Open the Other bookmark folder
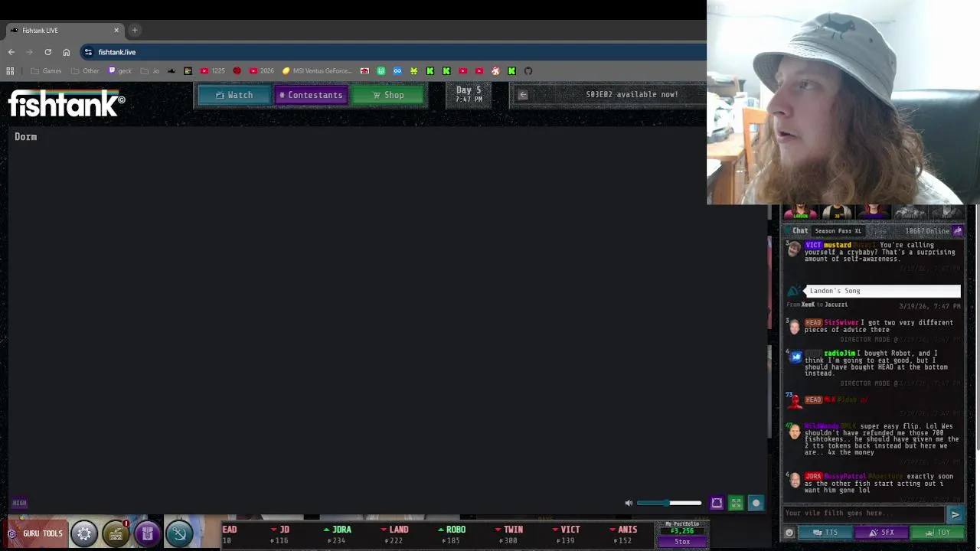980x551 pixels. (85, 71)
